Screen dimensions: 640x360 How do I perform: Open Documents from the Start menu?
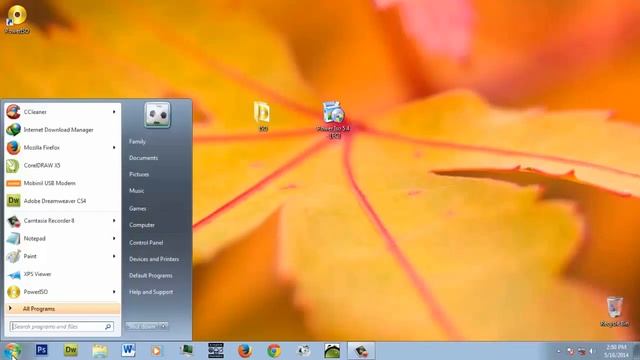143,158
